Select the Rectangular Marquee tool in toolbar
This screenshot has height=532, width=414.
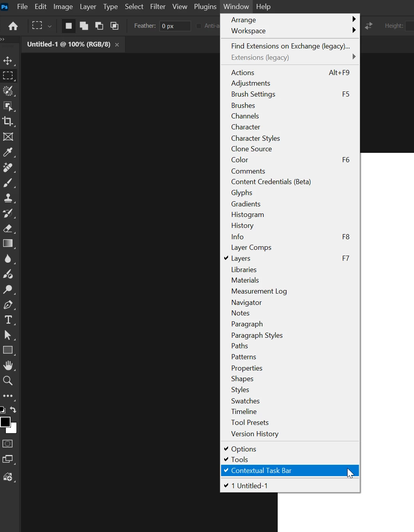pyautogui.click(x=8, y=75)
